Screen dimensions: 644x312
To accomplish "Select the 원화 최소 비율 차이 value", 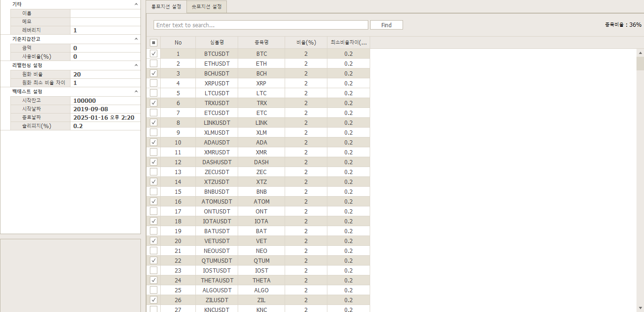I will (x=105, y=83).
